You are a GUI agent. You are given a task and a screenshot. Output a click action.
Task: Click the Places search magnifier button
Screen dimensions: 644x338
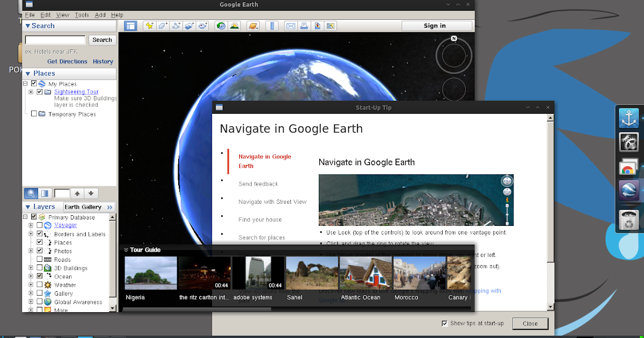point(31,193)
